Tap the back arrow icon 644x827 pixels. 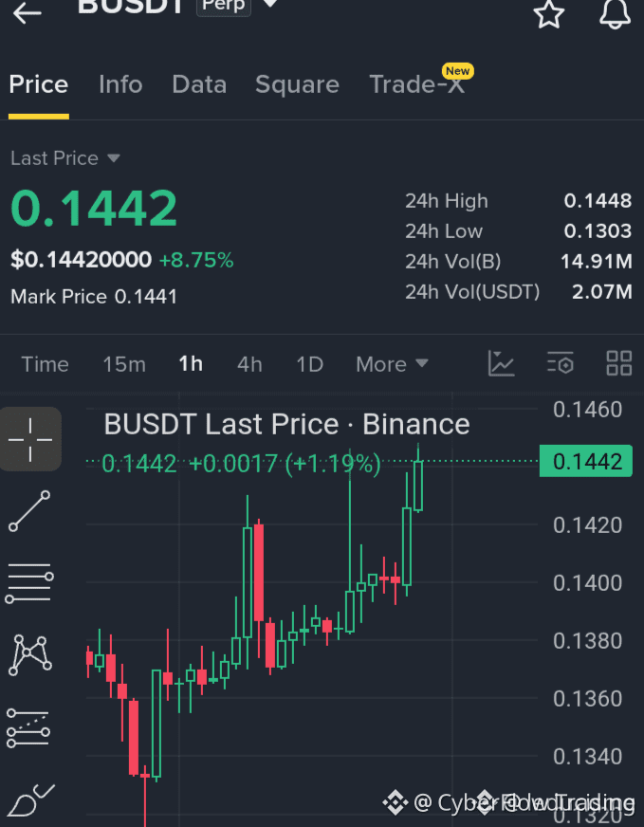pyautogui.click(x=27, y=12)
